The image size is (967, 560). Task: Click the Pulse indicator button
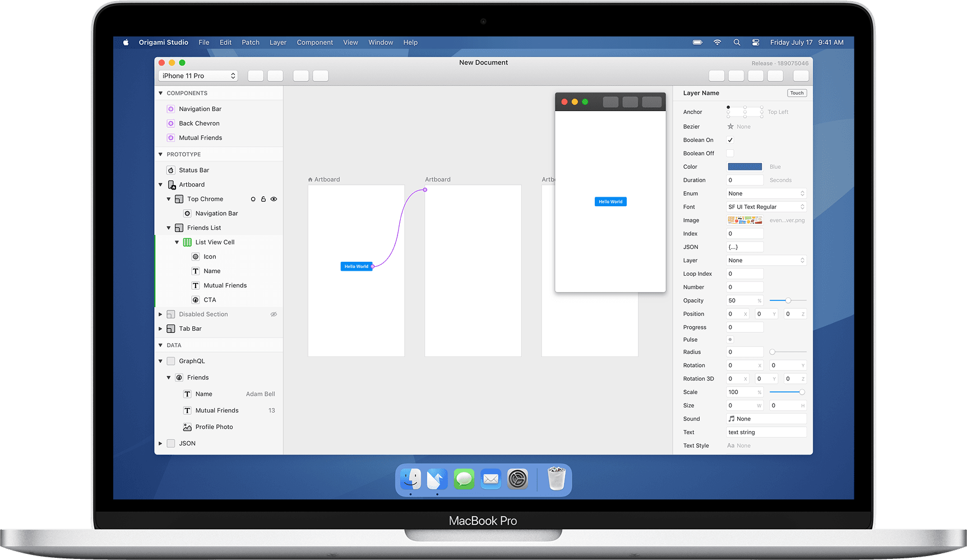730,340
